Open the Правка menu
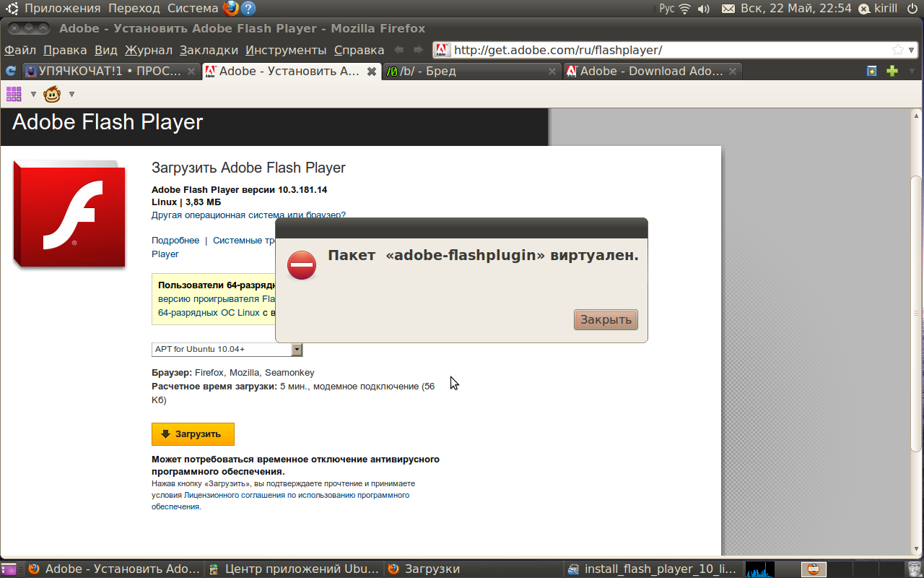The height and width of the screenshot is (578, 924). coord(65,50)
